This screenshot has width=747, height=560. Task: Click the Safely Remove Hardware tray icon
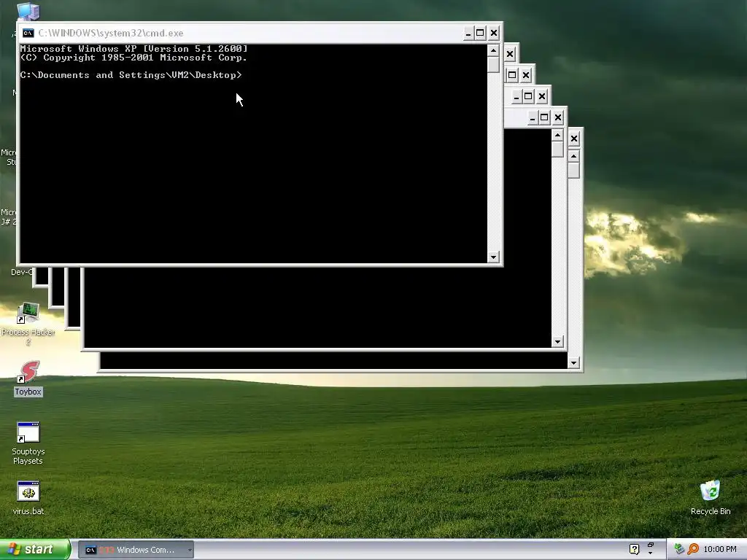(x=679, y=549)
